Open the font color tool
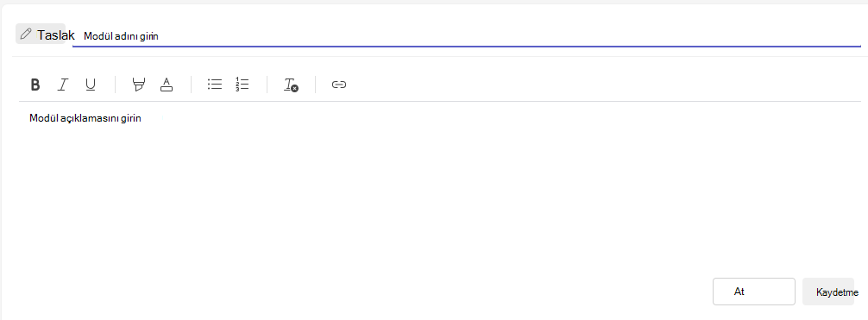The width and height of the screenshot is (868, 320). click(166, 85)
